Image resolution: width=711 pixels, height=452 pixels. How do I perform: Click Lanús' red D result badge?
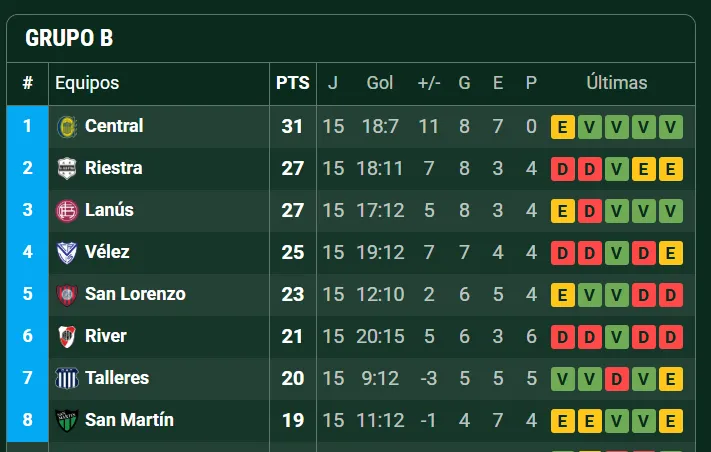pyautogui.click(x=590, y=211)
